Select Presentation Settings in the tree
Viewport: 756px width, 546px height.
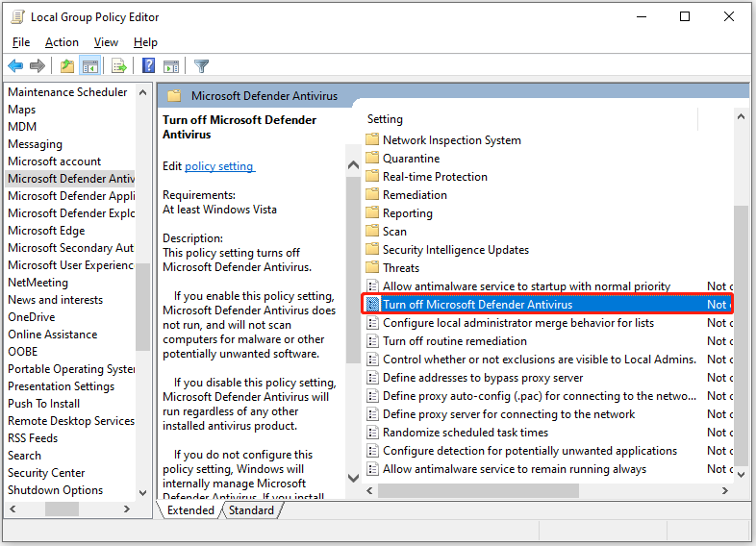click(x=62, y=386)
